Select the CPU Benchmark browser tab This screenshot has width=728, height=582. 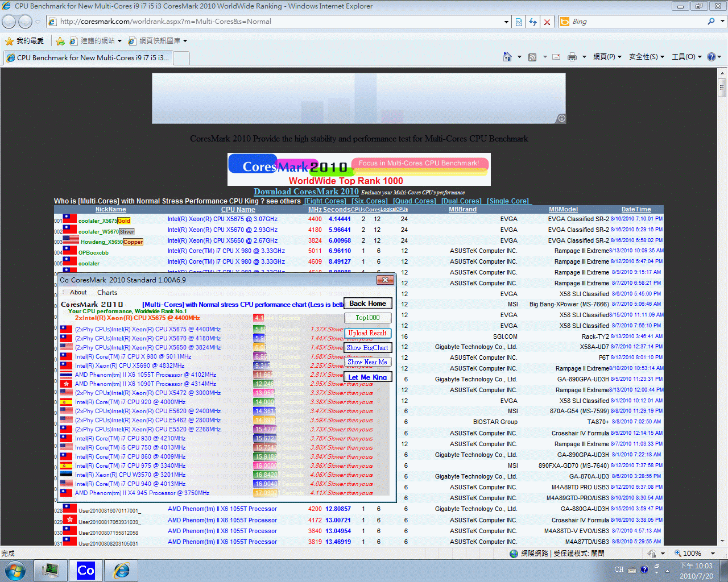(x=88, y=58)
